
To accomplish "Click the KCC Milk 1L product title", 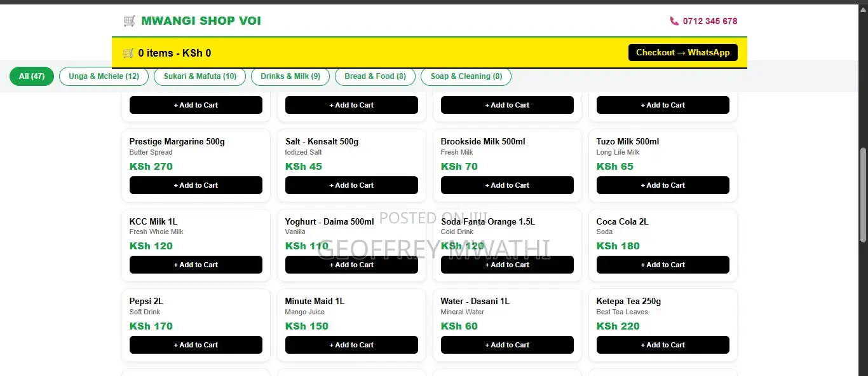I will click(x=153, y=221).
